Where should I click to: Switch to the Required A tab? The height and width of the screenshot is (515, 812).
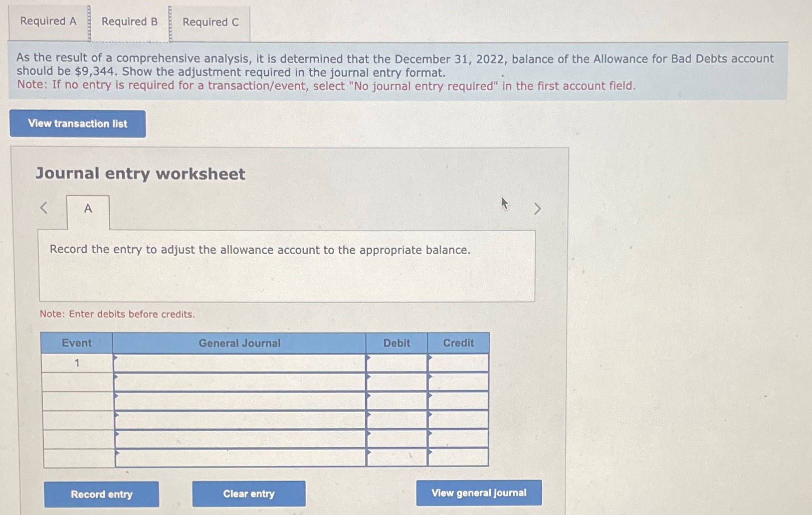pyautogui.click(x=47, y=21)
